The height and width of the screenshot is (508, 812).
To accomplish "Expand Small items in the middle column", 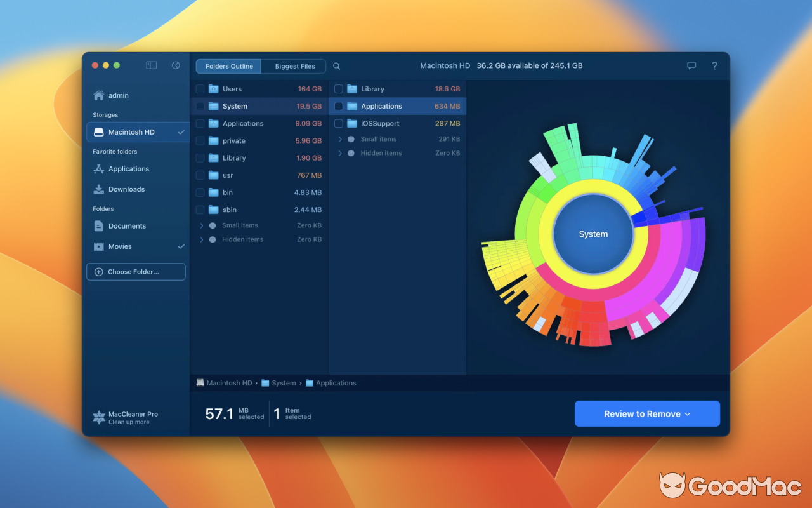I will [341, 138].
